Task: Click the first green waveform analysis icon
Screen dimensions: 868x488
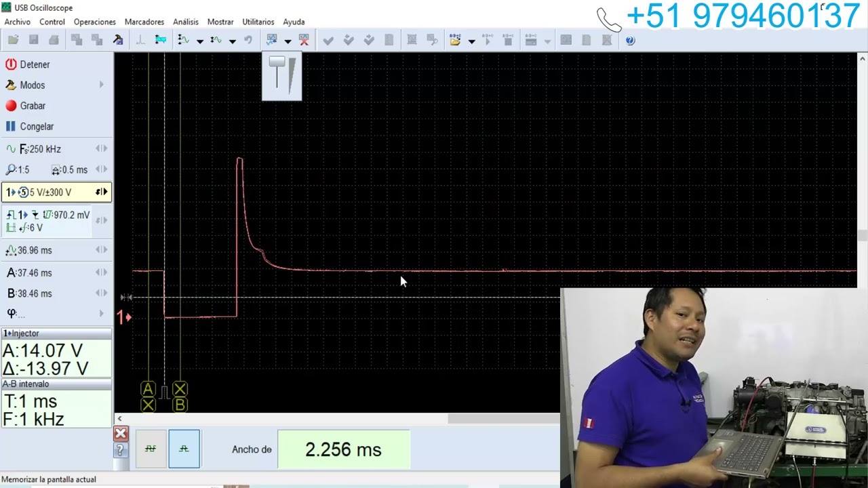Action: (183, 41)
